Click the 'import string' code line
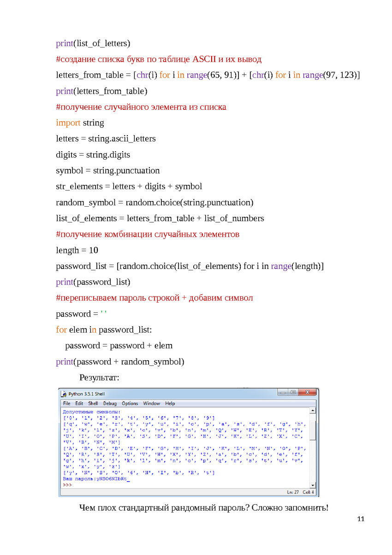Screen dimensions: 392x555 tap(80, 123)
